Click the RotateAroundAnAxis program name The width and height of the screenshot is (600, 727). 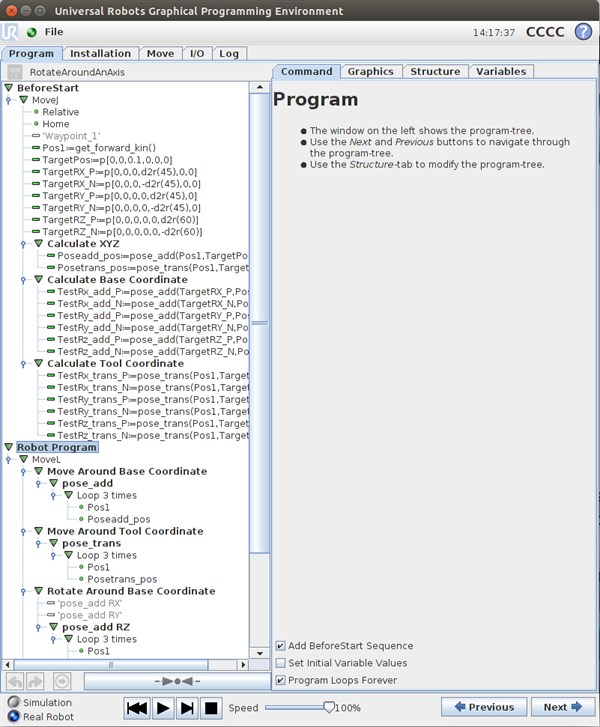77,72
